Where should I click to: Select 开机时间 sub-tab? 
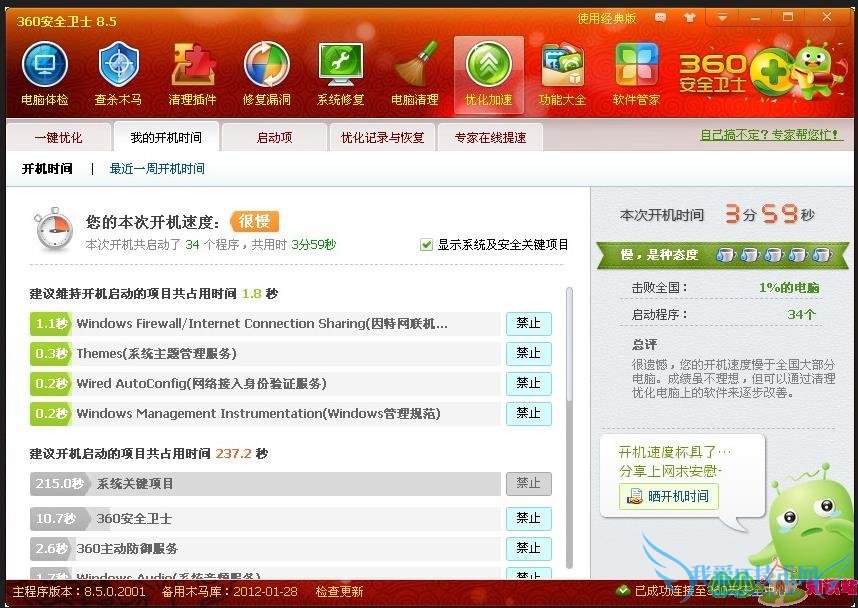(47, 169)
